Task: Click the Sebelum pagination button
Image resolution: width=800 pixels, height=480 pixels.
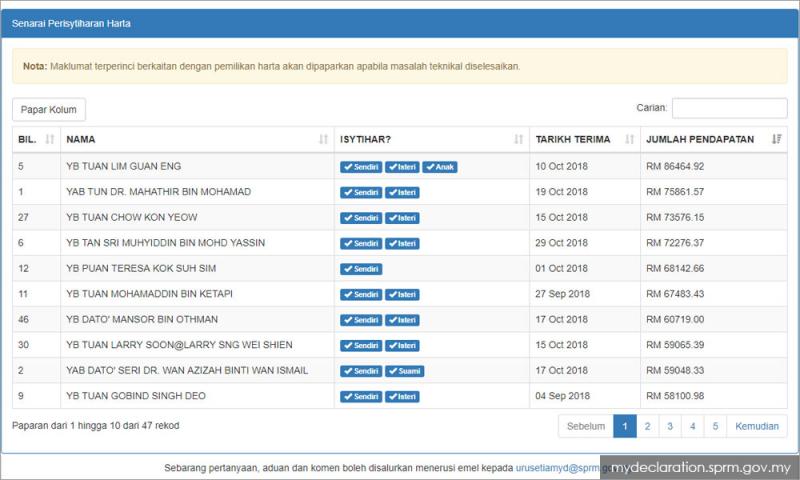Action: click(585, 426)
